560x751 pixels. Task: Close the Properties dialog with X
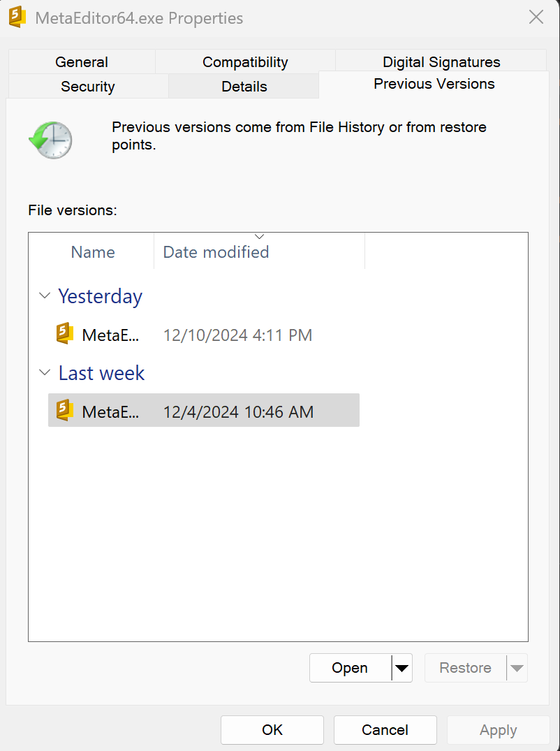(x=536, y=17)
